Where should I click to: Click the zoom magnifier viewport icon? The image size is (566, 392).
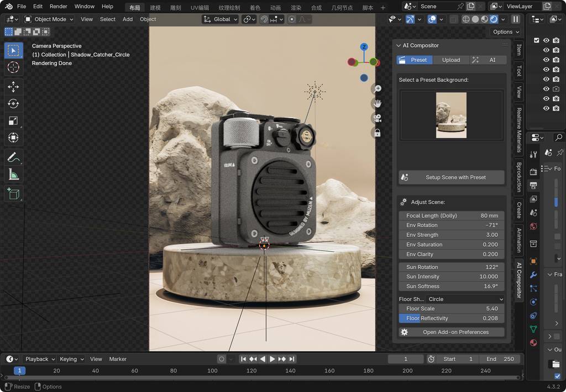point(378,88)
